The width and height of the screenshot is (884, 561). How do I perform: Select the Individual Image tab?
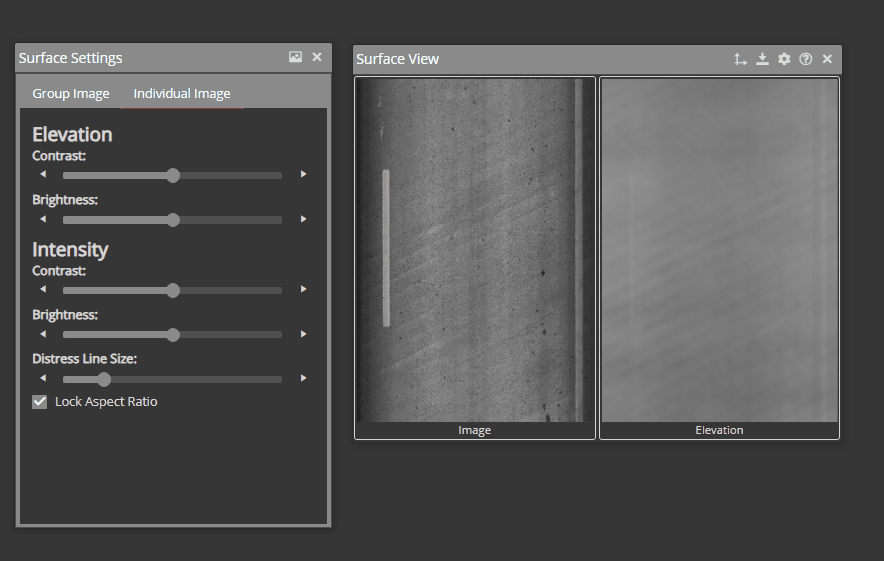[182, 94]
